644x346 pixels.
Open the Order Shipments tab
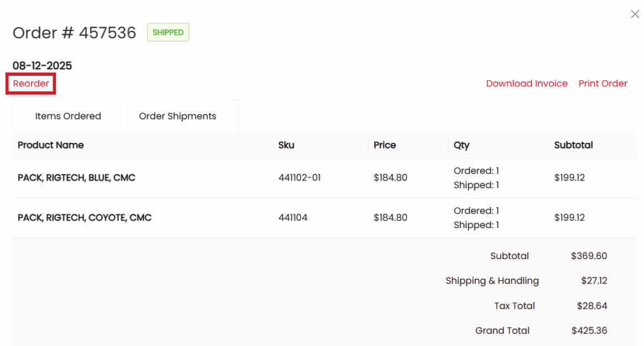[x=178, y=116]
